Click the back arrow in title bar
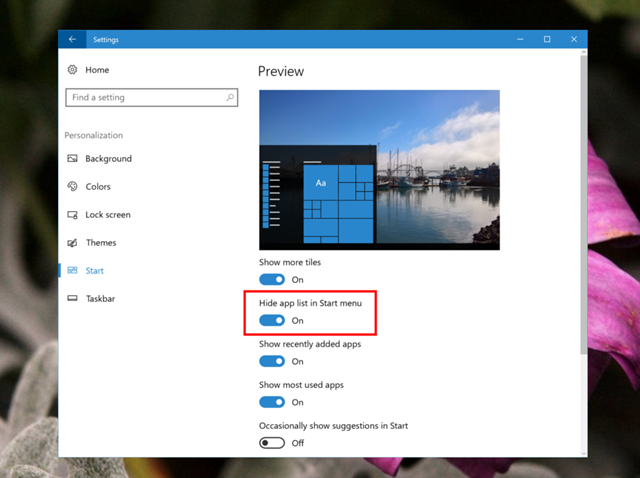The image size is (640, 478). 72,39
